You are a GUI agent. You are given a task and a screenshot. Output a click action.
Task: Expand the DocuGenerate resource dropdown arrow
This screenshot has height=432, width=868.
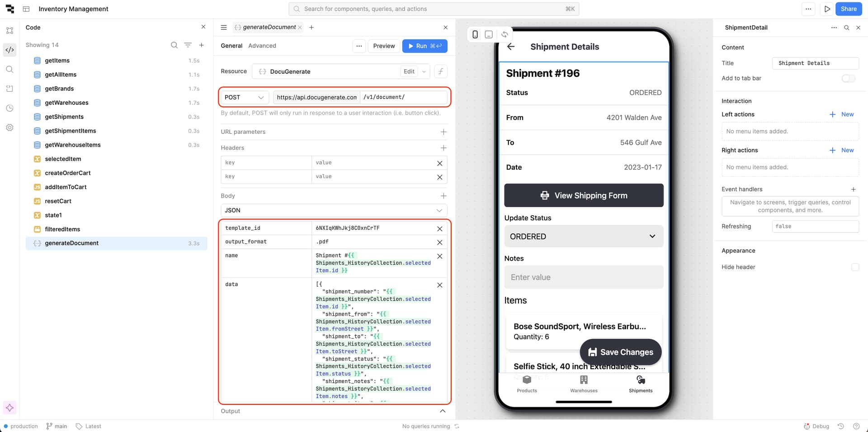[424, 71]
